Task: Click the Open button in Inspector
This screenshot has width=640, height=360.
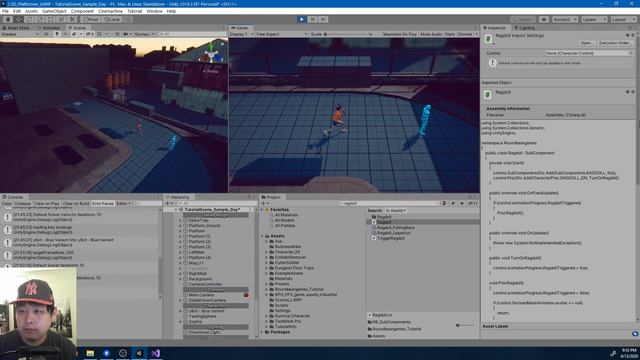Action: pos(586,43)
